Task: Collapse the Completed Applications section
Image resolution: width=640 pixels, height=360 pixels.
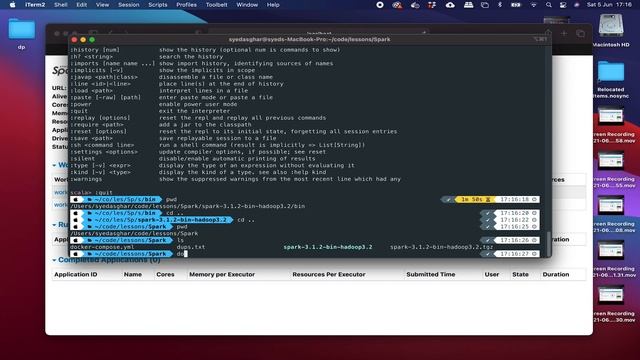Action: [54, 260]
